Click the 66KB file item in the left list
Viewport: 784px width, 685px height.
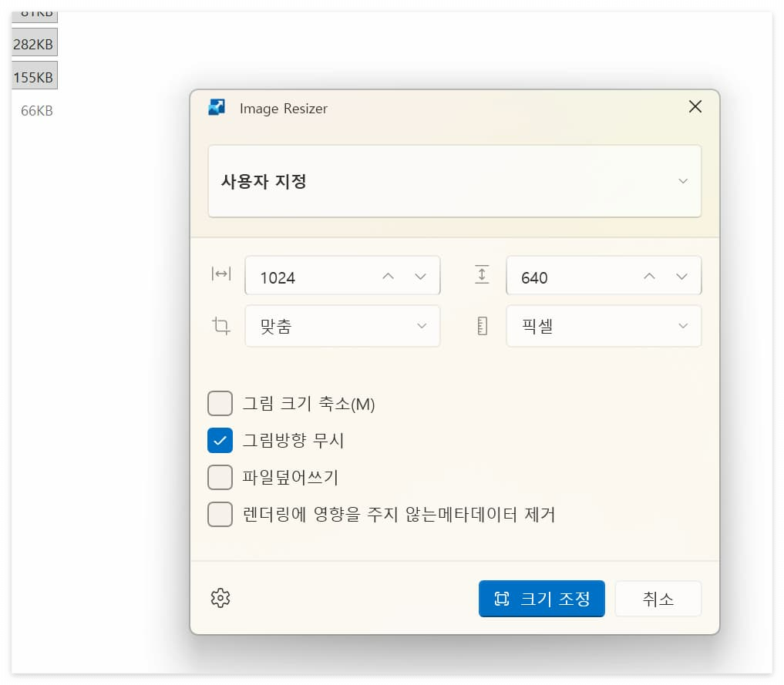point(36,110)
